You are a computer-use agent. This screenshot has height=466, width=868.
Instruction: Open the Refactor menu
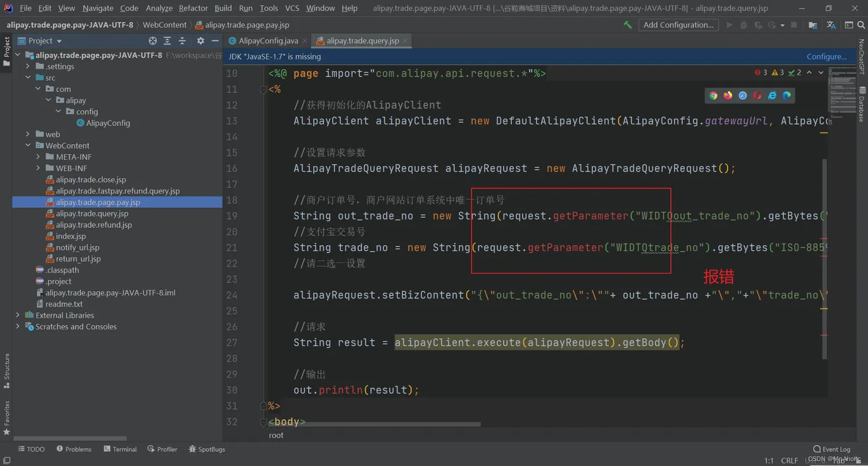[193, 8]
